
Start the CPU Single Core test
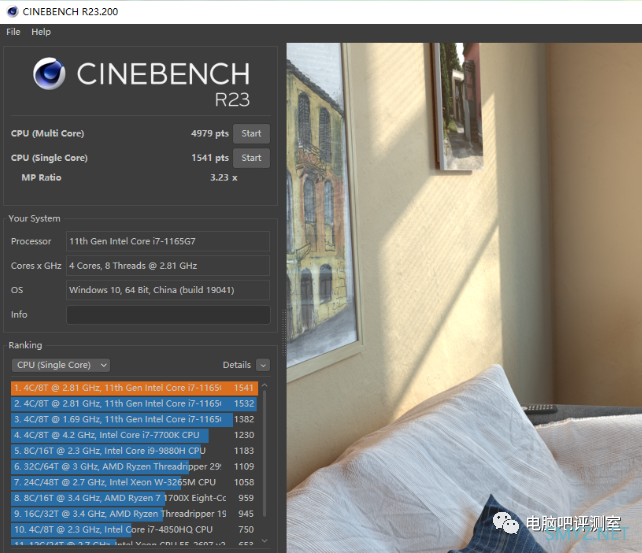[x=251, y=158]
